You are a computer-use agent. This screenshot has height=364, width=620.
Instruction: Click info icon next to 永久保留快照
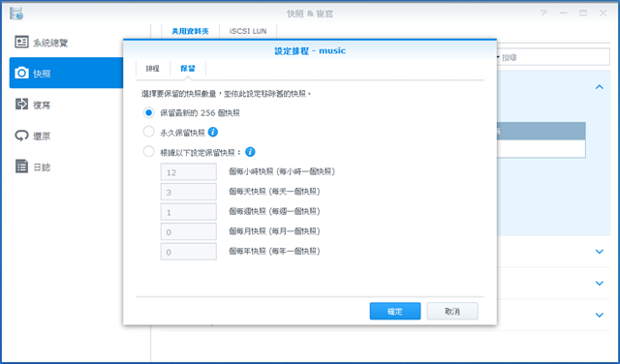213,132
